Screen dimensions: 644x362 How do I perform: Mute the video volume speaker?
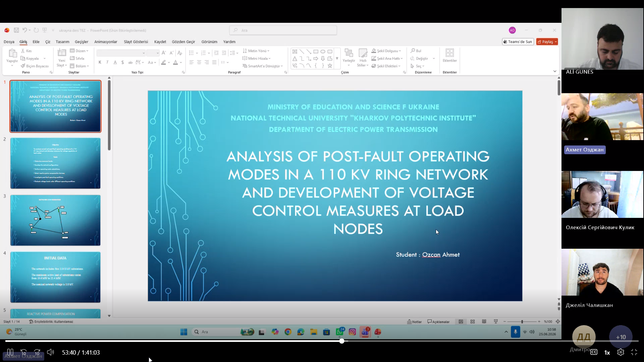[50, 352]
